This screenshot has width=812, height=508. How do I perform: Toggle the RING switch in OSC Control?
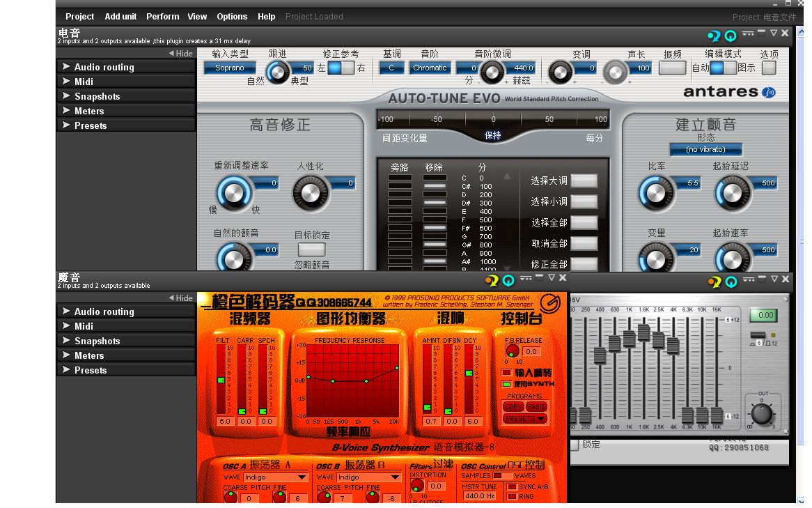(512, 497)
